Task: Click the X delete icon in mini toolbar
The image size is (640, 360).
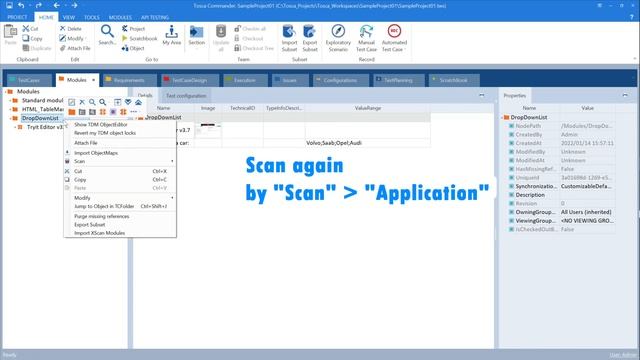Action: click(82, 102)
